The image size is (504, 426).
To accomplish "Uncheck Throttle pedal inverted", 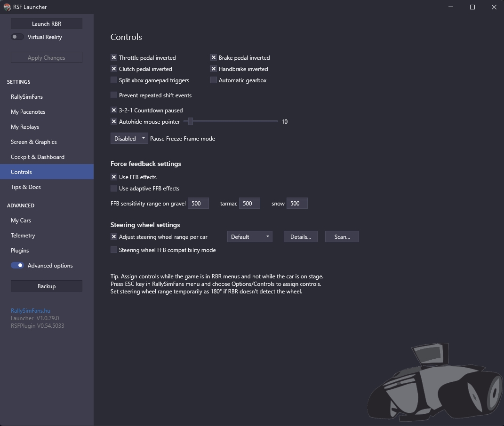I will (114, 58).
